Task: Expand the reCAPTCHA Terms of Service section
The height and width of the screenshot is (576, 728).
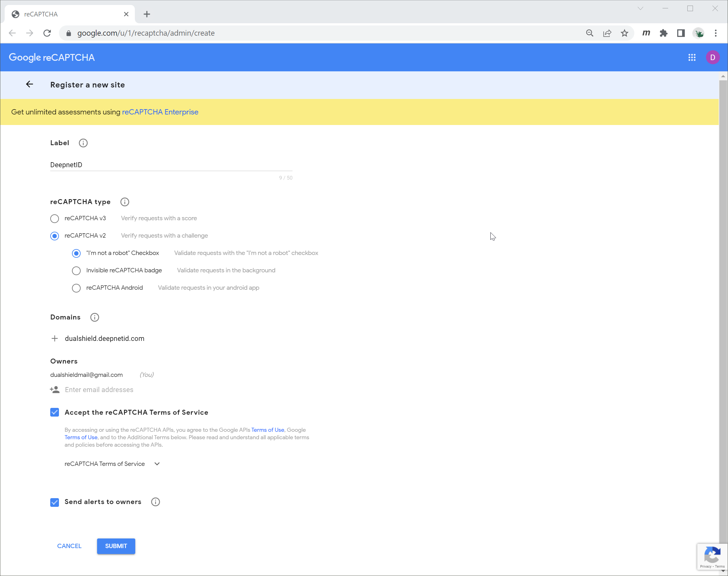Action: [157, 464]
